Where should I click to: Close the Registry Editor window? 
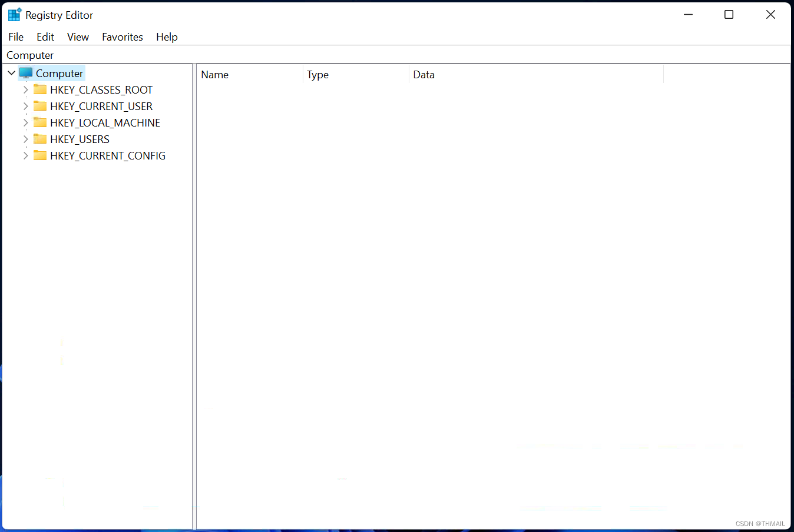coord(770,15)
